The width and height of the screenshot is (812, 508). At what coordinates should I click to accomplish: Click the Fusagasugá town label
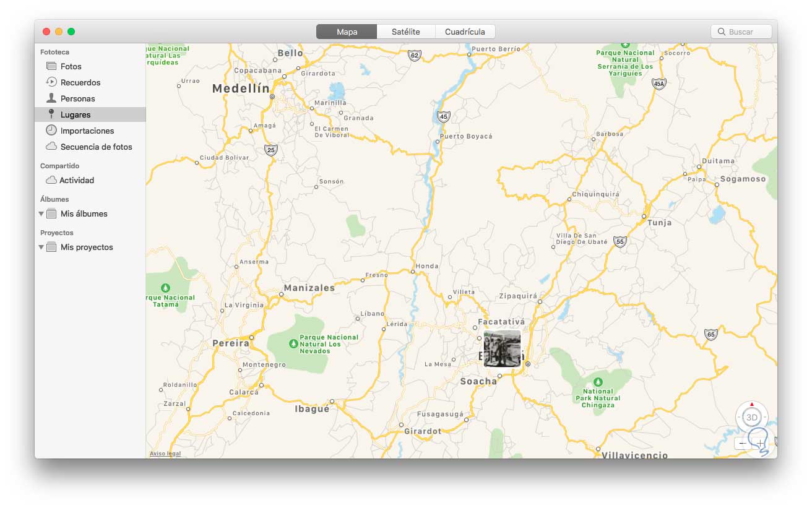click(440, 414)
